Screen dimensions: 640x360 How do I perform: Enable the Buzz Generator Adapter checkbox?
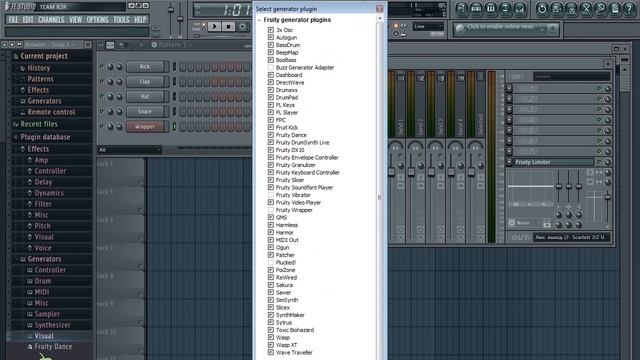tap(271, 67)
